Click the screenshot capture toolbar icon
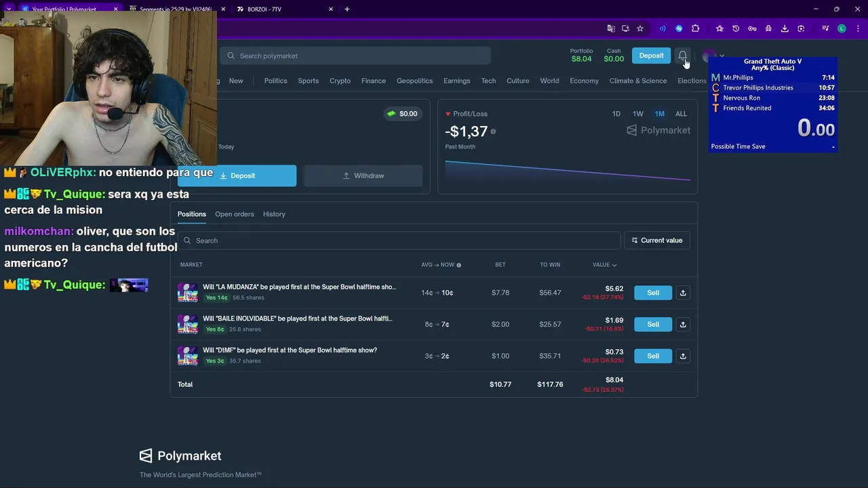This screenshot has height=488, width=868. pos(801,28)
